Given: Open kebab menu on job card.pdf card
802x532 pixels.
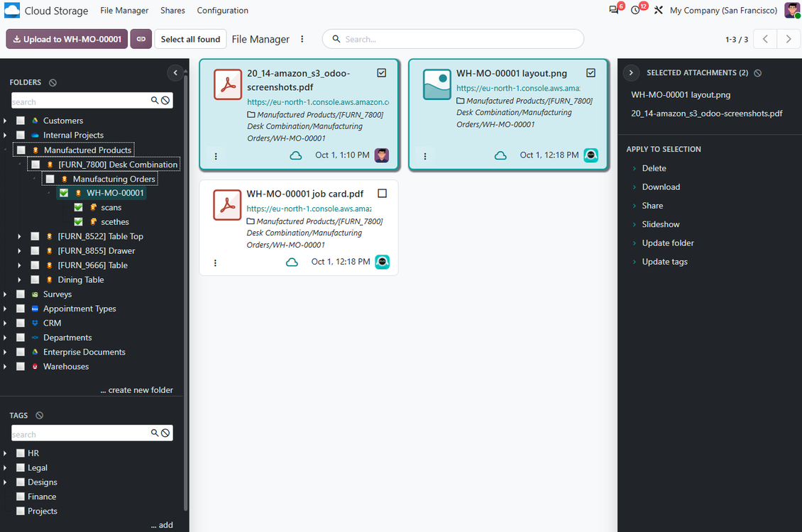Looking at the screenshot, I should pyautogui.click(x=215, y=262).
